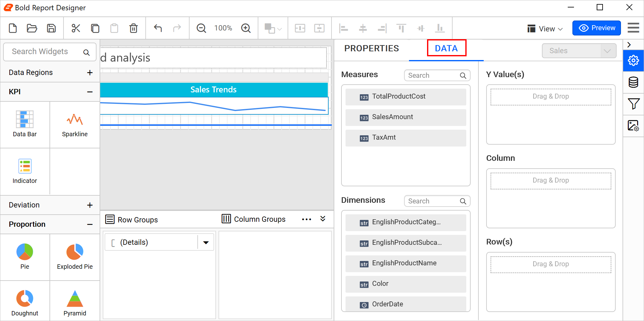This screenshot has height=321, width=644.
Task: Open the View menu
Action: 545,28
